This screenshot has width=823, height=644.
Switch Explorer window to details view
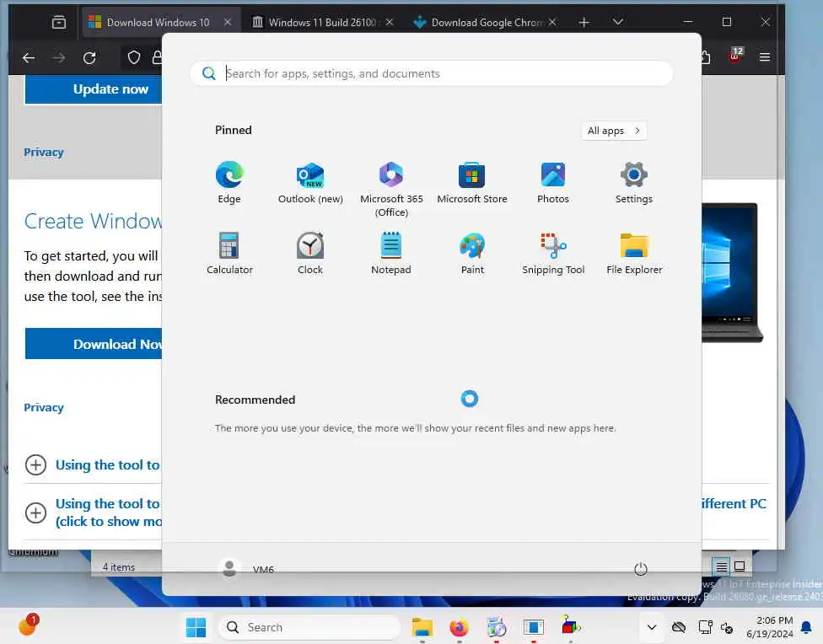(722, 566)
